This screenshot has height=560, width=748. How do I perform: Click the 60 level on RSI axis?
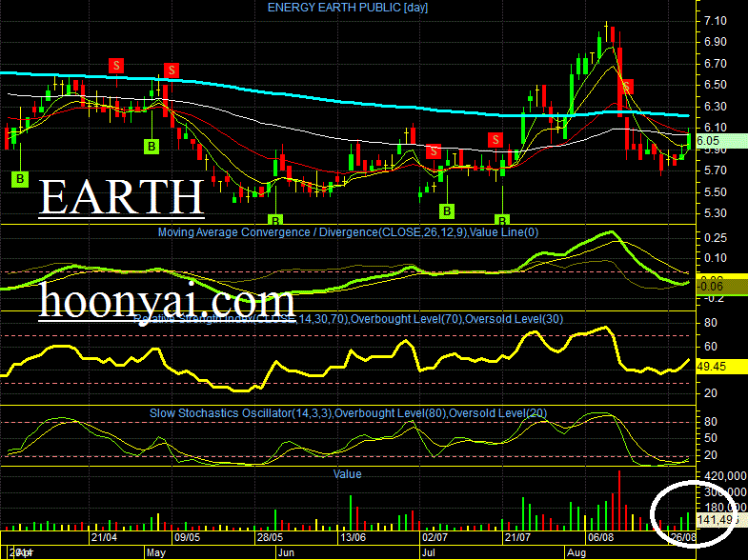pyautogui.click(x=711, y=347)
